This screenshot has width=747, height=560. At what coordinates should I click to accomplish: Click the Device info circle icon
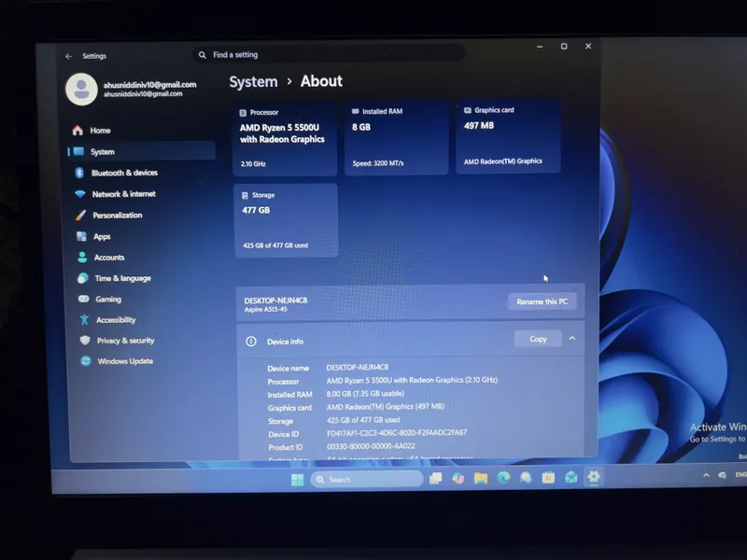click(251, 342)
